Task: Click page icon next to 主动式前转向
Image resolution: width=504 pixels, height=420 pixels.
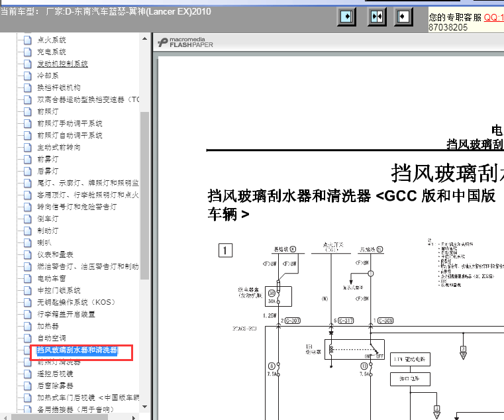Action: [x=28, y=147]
